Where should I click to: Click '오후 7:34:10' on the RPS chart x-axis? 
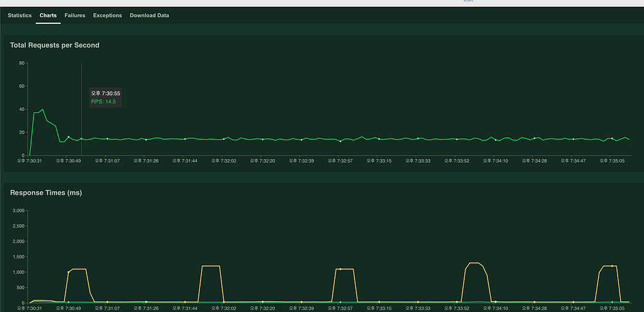click(x=496, y=161)
